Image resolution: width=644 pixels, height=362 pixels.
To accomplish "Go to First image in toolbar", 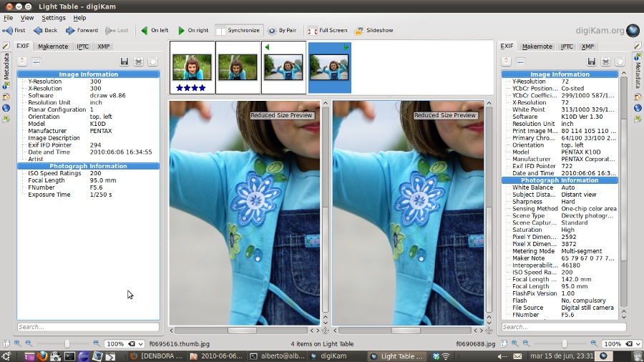I will (14, 30).
